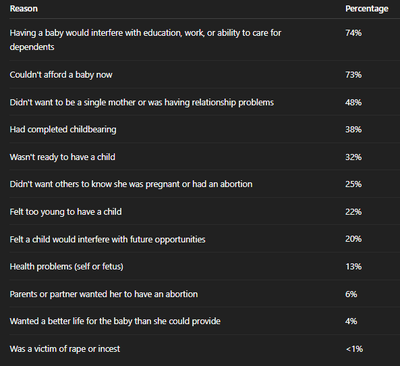Click the 25% percentage cell
The height and width of the screenshot is (366, 400).
point(353,184)
